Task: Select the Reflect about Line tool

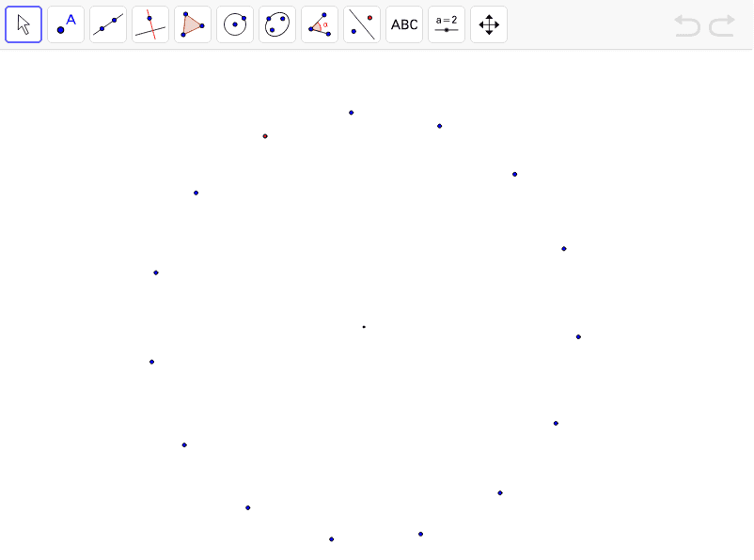Action: 361,24
